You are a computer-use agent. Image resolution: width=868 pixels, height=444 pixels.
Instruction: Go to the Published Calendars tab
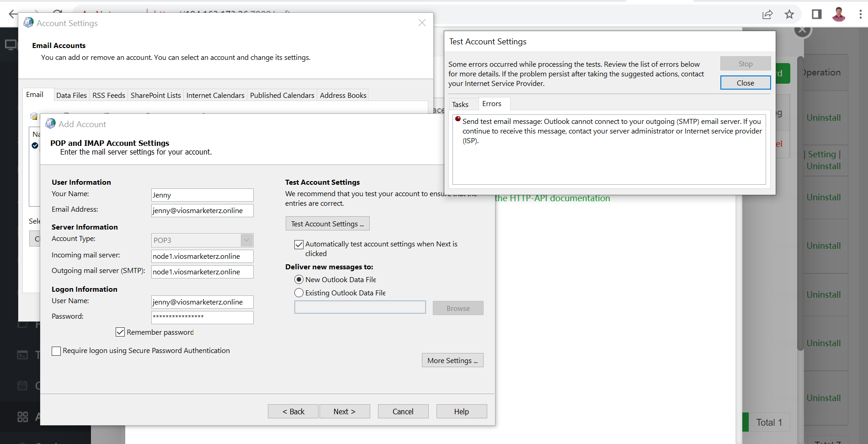point(282,95)
